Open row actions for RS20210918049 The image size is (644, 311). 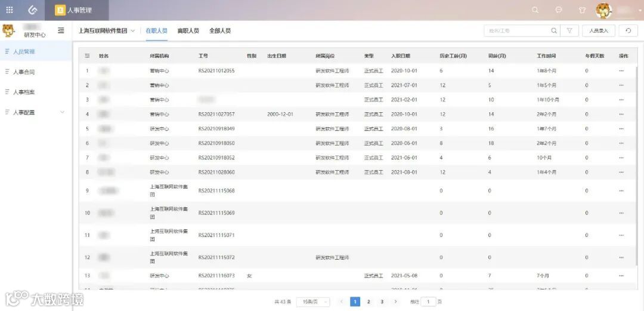(621, 129)
